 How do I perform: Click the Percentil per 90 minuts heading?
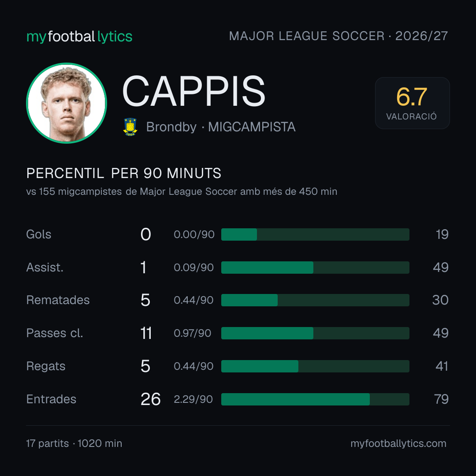(x=123, y=173)
